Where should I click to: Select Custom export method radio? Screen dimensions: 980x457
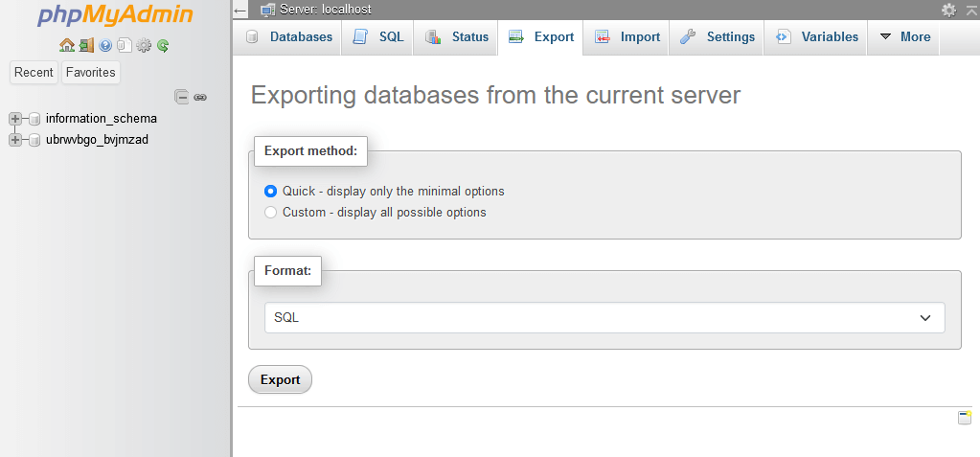pyautogui.click(x=270, y=212)
